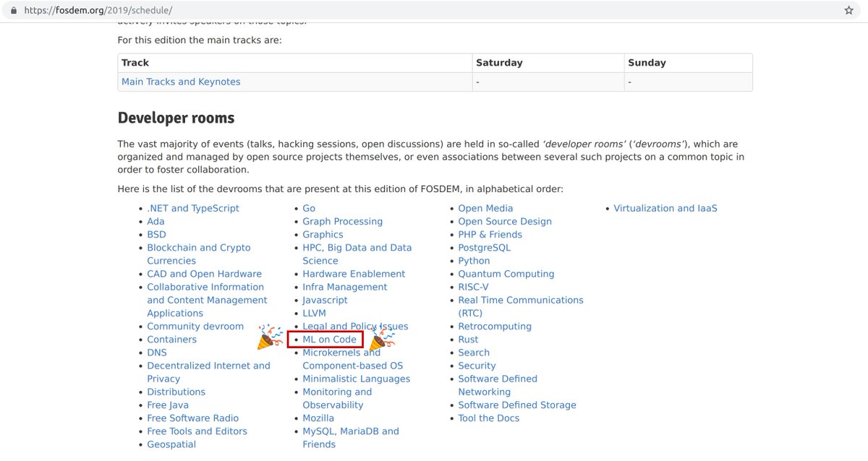Open the .NET and TypeScript devroom
The image size is (868, 461).
click(193, 208)
